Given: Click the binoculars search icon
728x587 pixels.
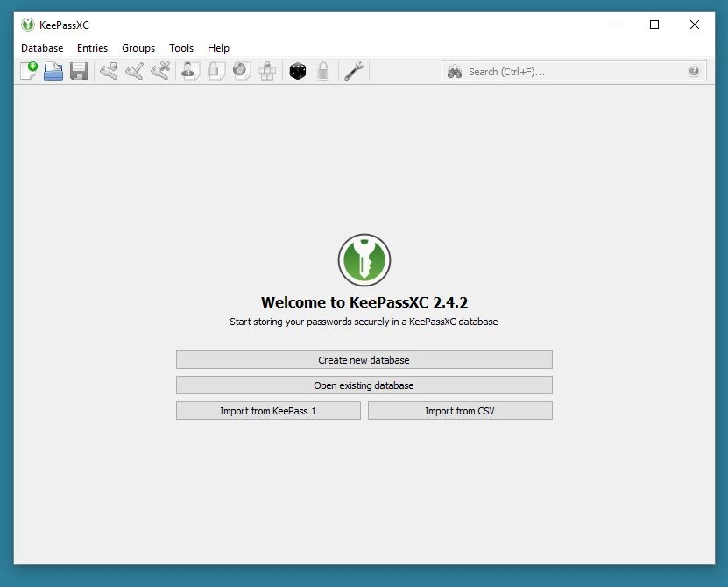Looking at the screenshot, I should coord(455,72).
